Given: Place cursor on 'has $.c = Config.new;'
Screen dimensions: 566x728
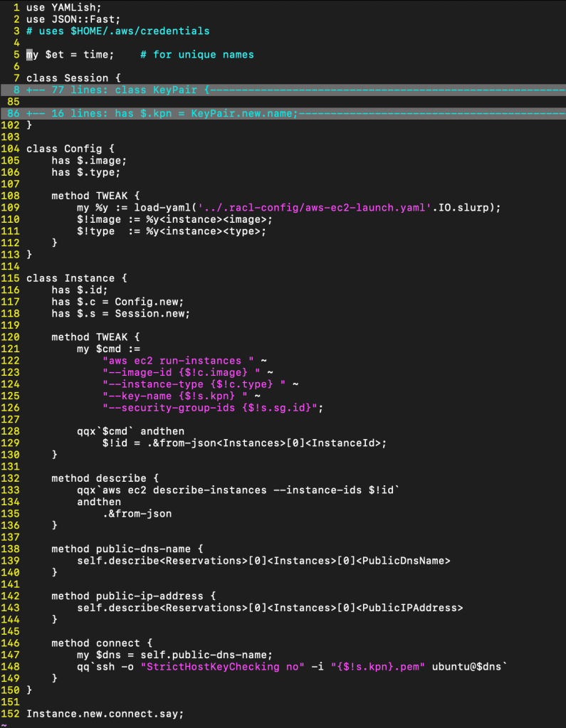Looking at the screenshot, I should 117,302.
